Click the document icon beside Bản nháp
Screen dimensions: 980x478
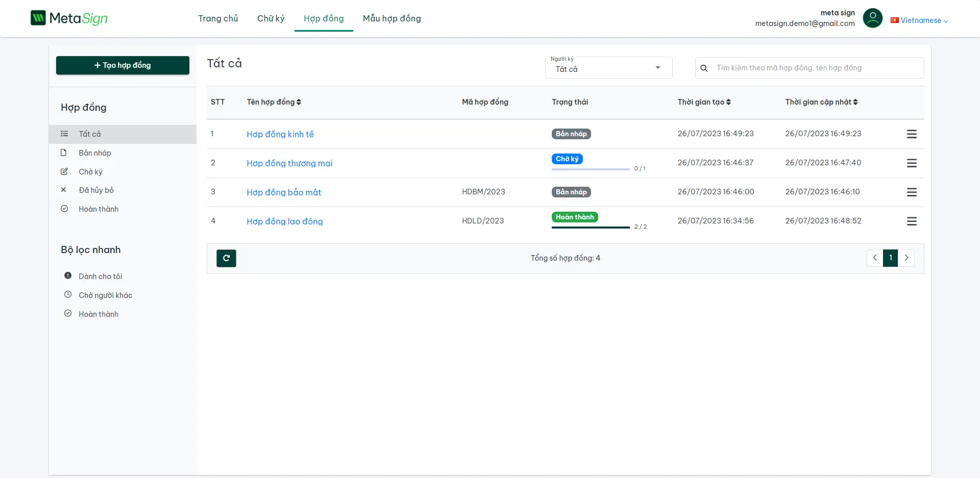[64, 153]
